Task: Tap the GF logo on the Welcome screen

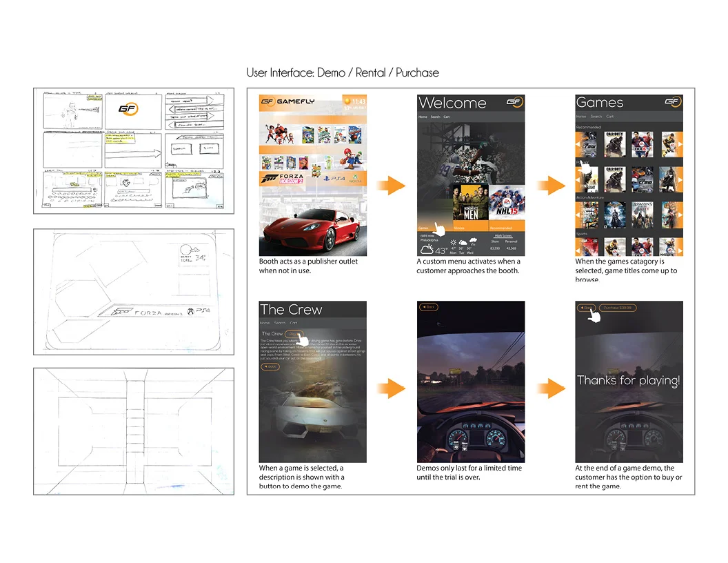Action: point(515,101)
